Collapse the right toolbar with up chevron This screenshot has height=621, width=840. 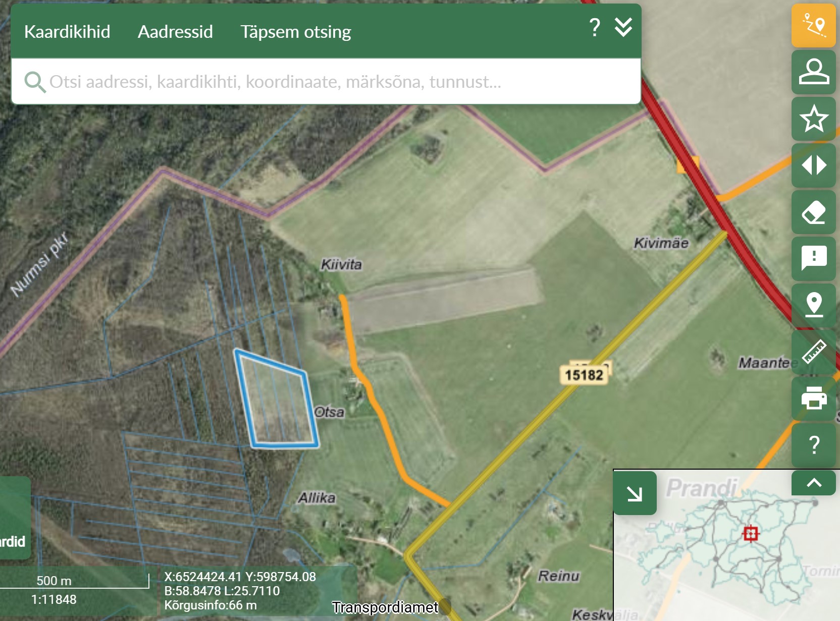tap(813, 483)
